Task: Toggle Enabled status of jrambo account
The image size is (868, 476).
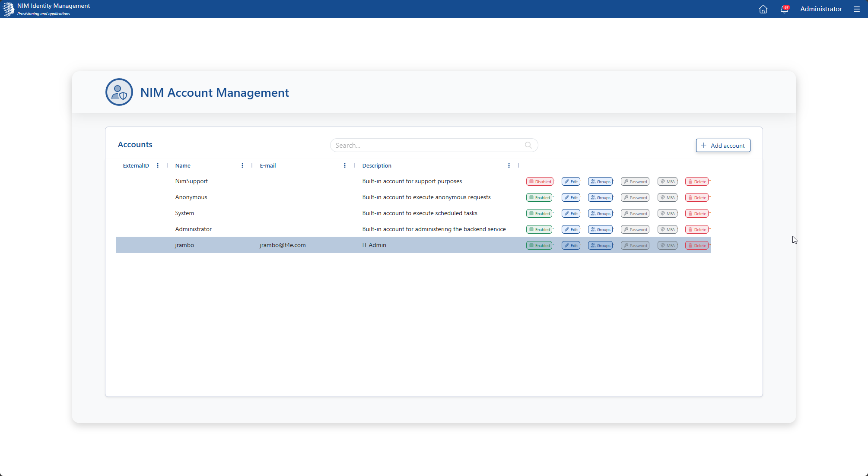Action: point(539,245)
